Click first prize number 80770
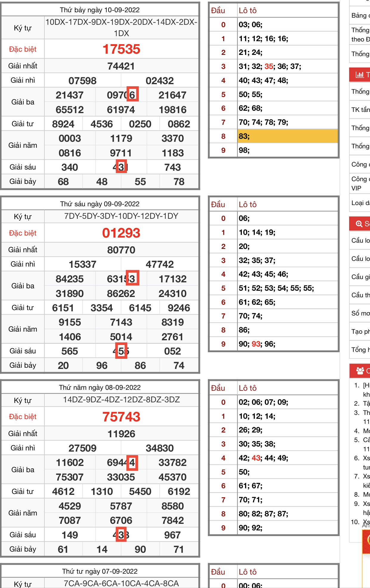The height and width of the screenshot is (588, 370). coord(121,250)
